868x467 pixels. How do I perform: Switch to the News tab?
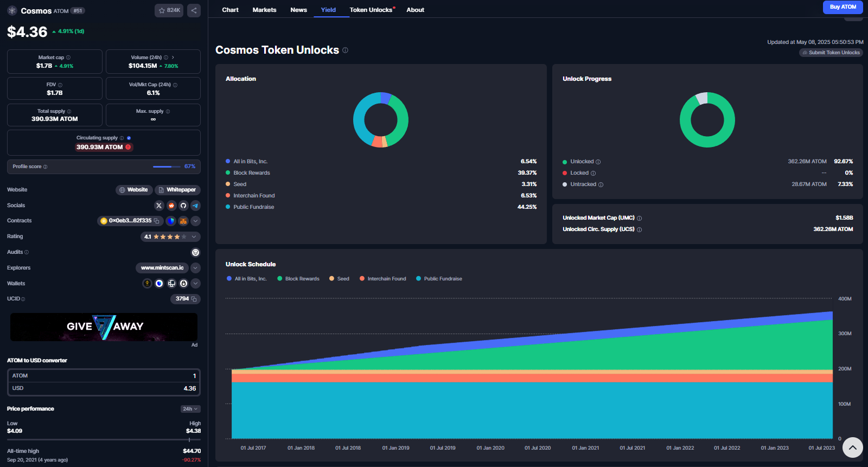pyautogui.click(x=299, y=10)
